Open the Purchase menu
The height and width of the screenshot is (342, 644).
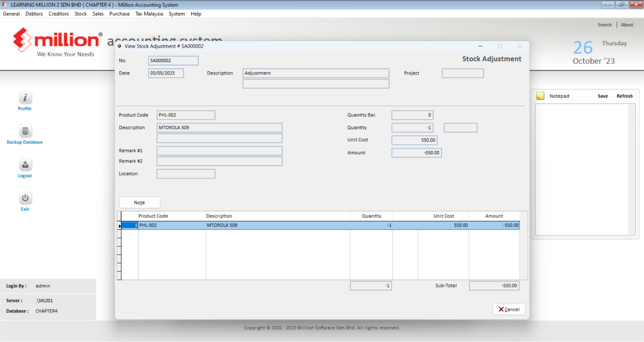(119, 14)
